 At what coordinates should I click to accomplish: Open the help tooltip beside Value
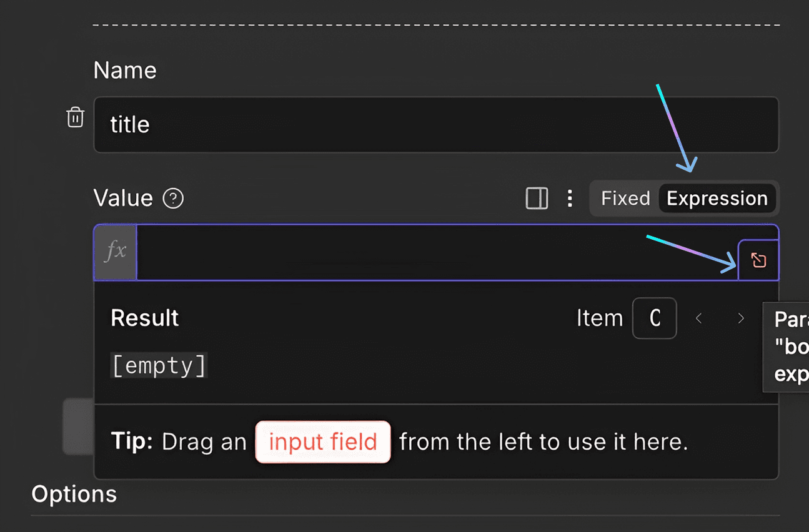tap(173, 199)
